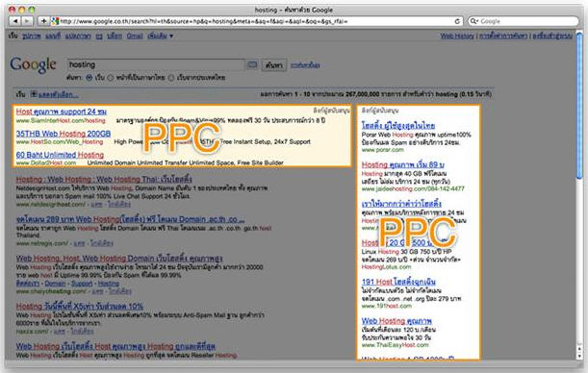This screenshot has width=588, height=373.
Task: Add bookmark with the plus button
Action: (x=43, y=21)
